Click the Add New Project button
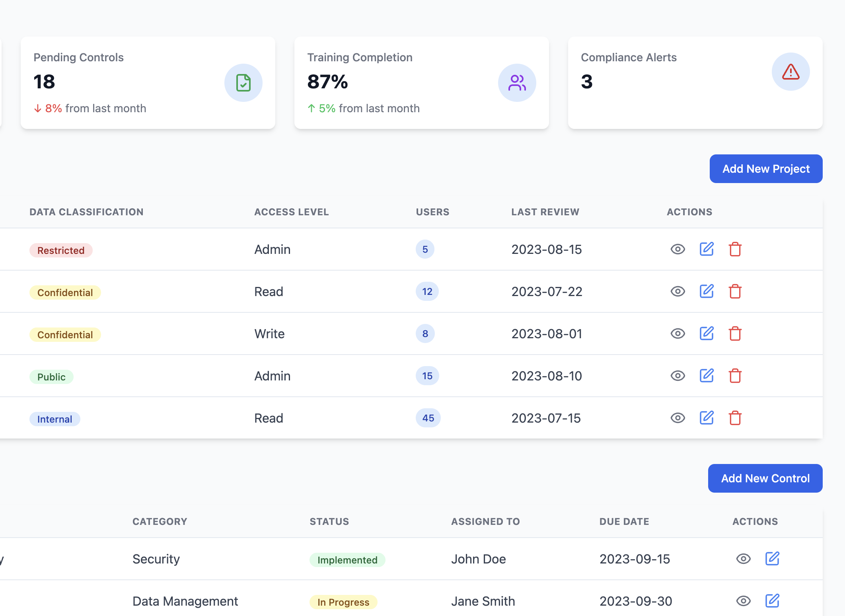845x616 pixels. [x=766, y=169]
